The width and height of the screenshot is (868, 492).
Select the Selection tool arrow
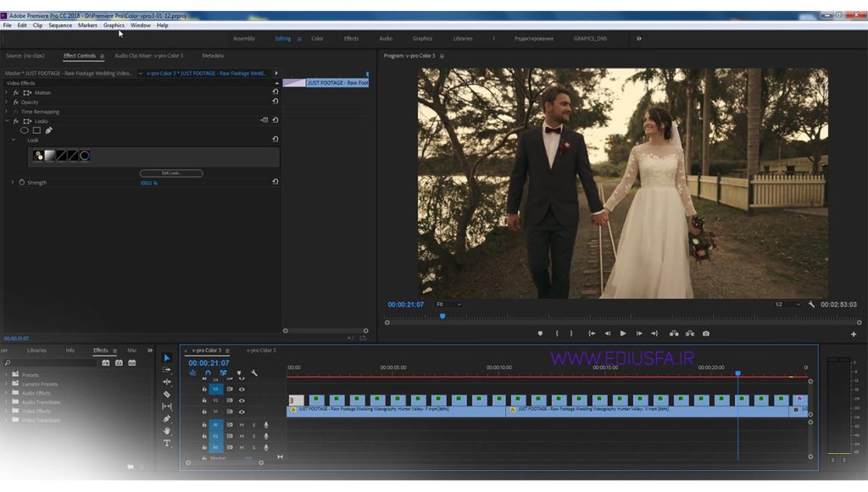pos(167,357)
